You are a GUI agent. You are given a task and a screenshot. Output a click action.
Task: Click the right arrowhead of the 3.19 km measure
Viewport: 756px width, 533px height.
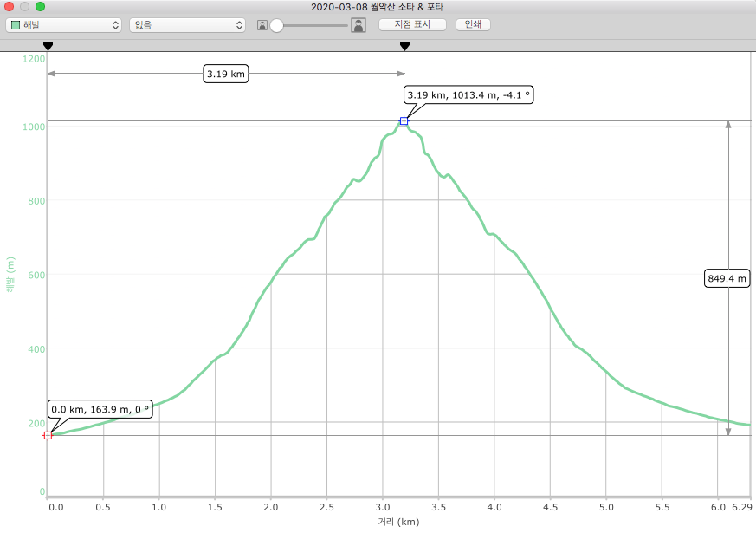coord(399,75)
